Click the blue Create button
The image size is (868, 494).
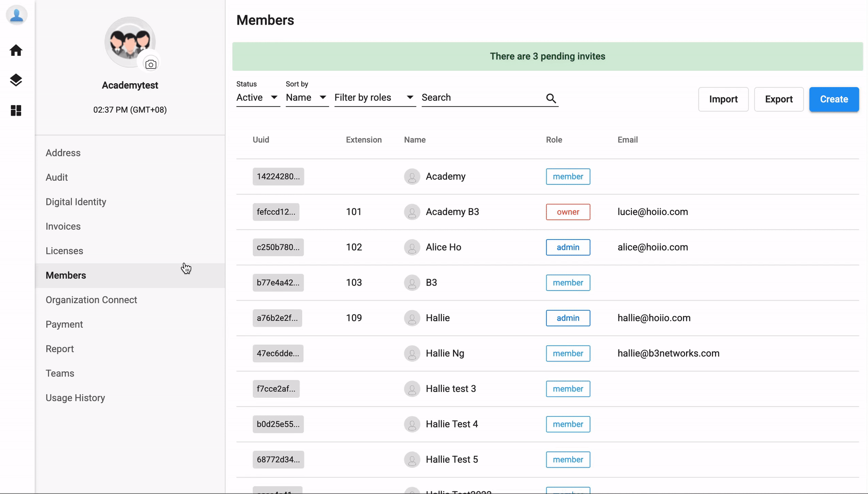click(834, 99)
